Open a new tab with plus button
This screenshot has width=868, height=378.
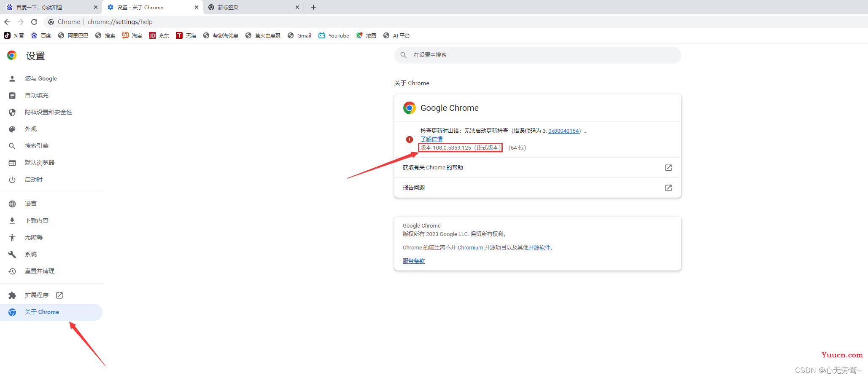coord(313,7)
